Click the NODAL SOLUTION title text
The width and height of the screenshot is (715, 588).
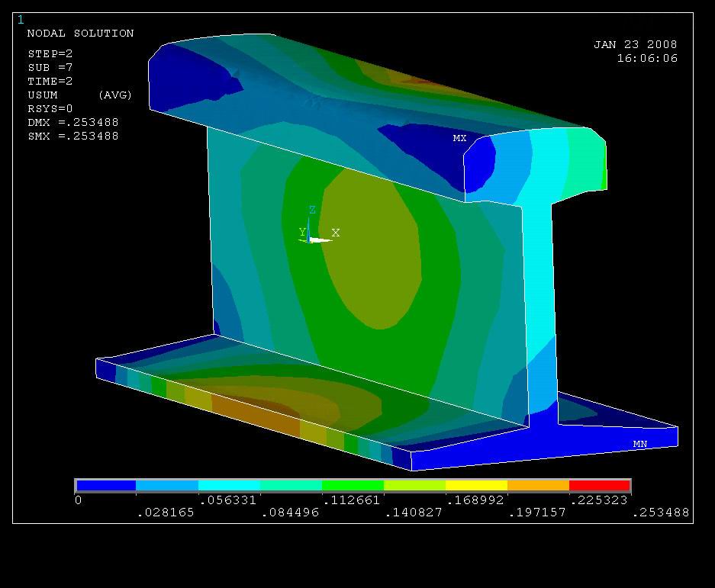(x=80, y=34)
